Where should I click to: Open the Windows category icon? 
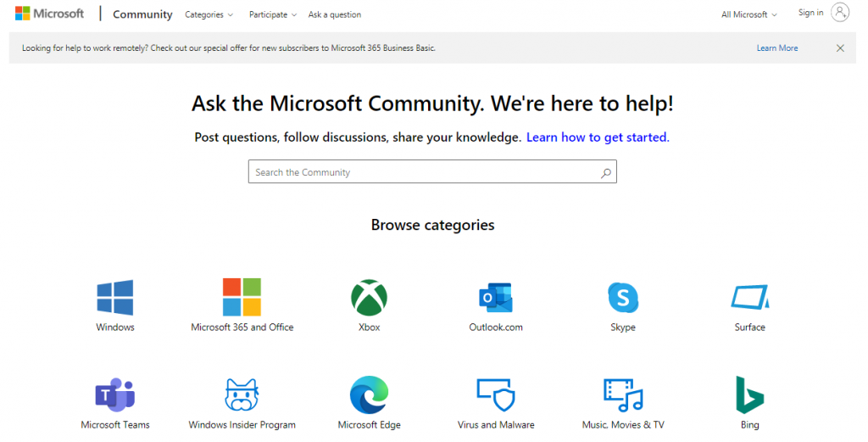point(115,298)
